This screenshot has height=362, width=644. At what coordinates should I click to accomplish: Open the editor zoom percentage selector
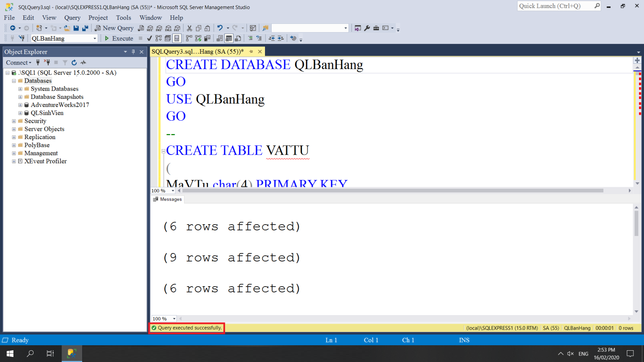(x=163, y=191)
